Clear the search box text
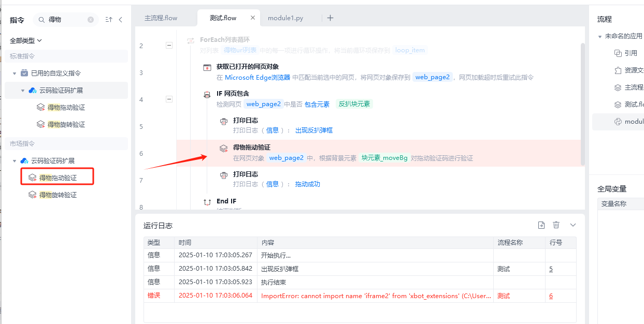This screenshot has width=644, height=324. coord(91,20)
